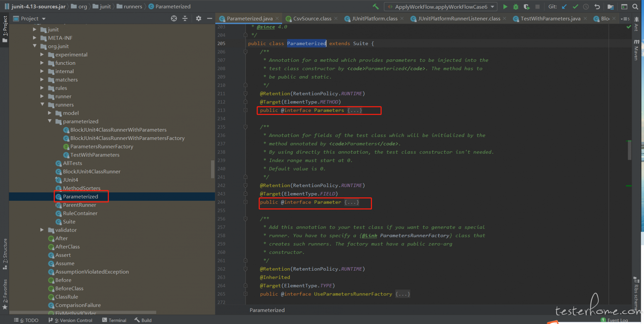Expand the validator package

[42, 230]
